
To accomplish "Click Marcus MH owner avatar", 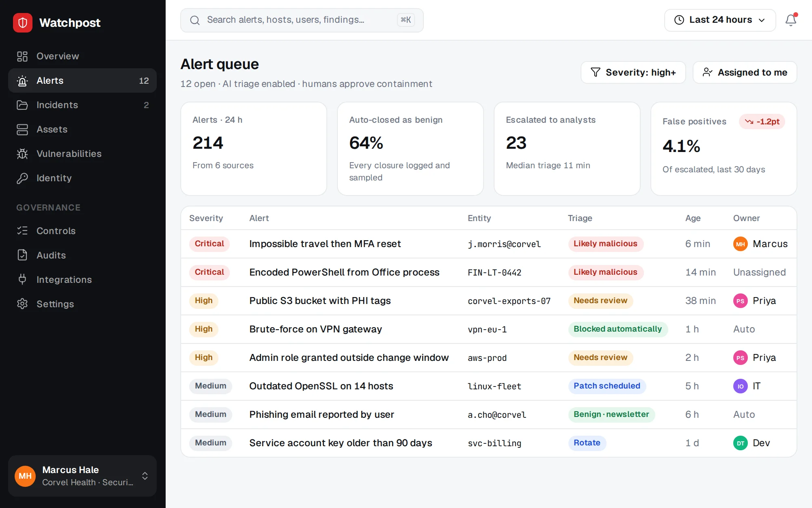I will (741, 244).
